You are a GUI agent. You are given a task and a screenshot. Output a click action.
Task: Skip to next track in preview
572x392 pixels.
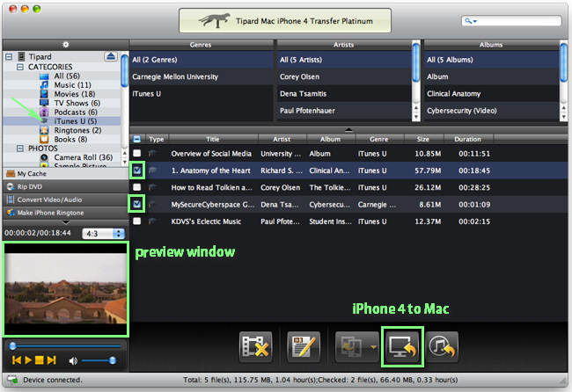click(x=51, y=360)
